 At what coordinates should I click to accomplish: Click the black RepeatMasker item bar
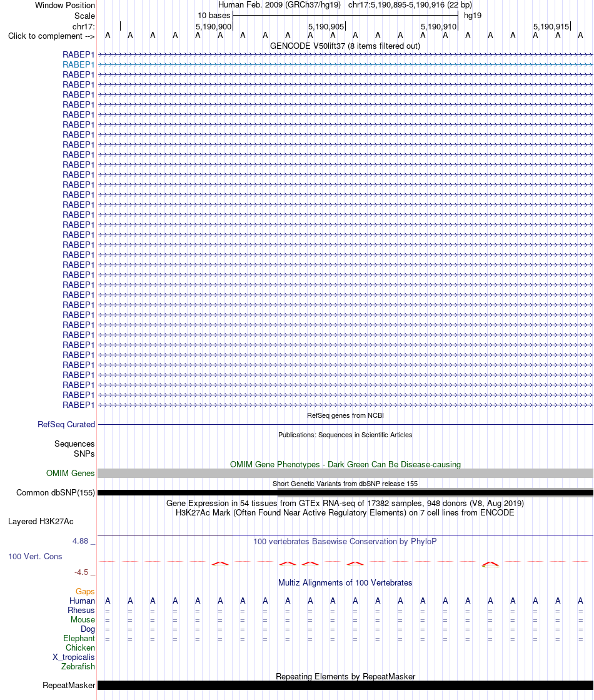pos(345,685)
